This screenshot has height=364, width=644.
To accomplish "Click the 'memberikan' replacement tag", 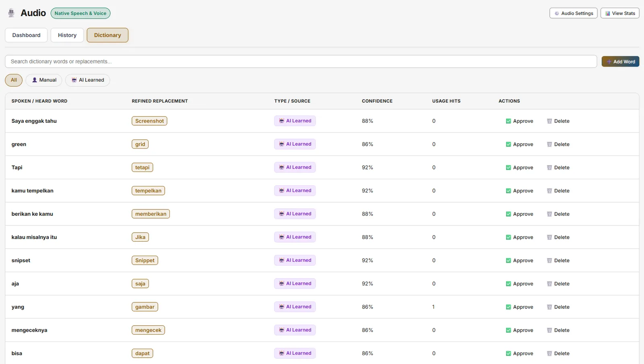I will (151, 214).
